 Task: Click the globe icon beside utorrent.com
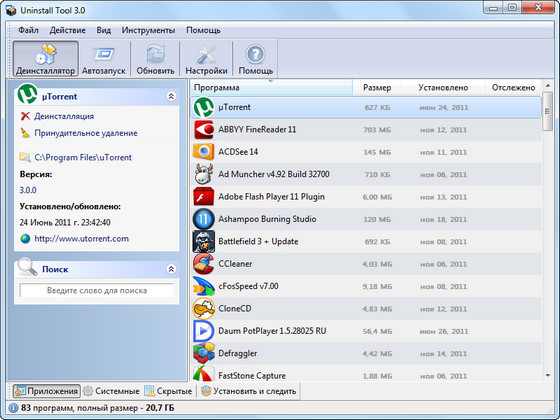pos(25,239)
